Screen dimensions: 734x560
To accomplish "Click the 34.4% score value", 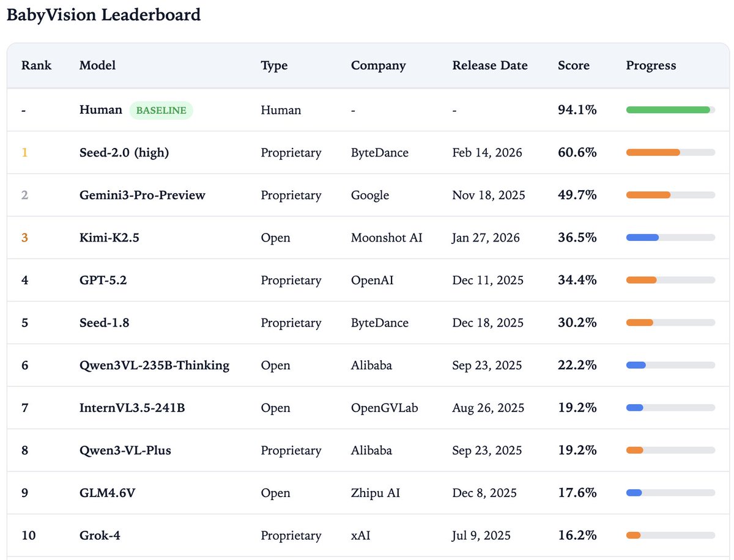I will pos(577,280).
